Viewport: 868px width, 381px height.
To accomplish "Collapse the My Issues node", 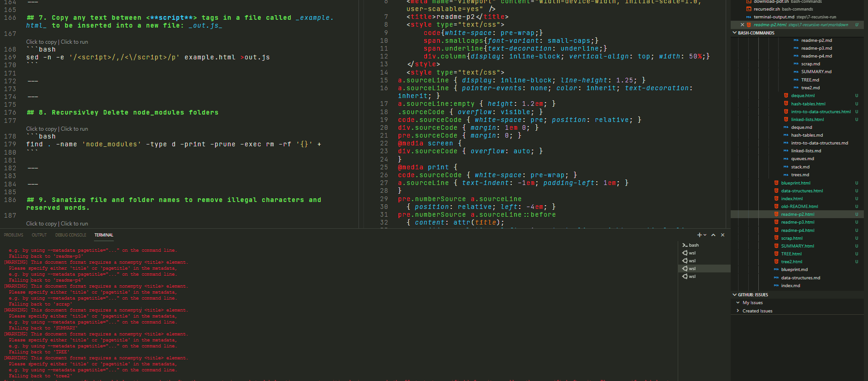I will click(738, 303).
